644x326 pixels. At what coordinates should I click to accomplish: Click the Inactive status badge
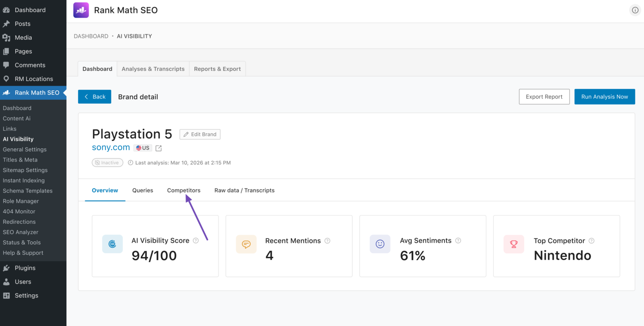click(x=107, y=163)
